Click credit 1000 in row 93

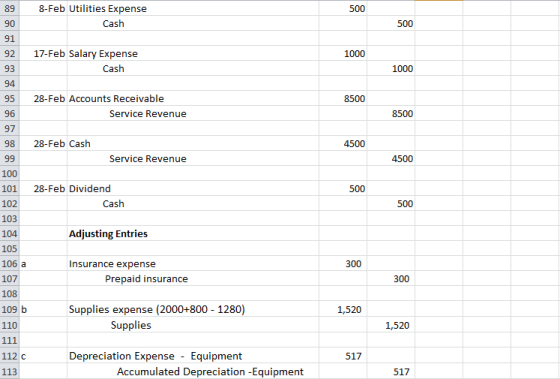pos(391,68)
